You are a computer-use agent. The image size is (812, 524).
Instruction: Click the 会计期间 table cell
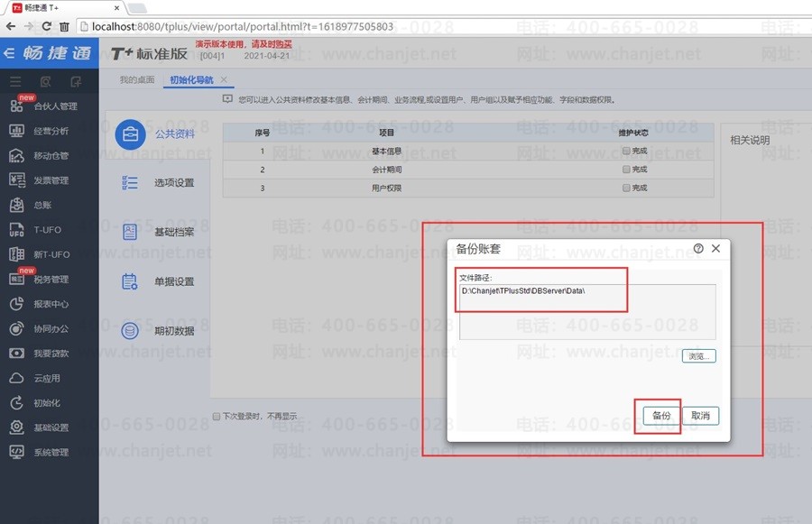386,170
